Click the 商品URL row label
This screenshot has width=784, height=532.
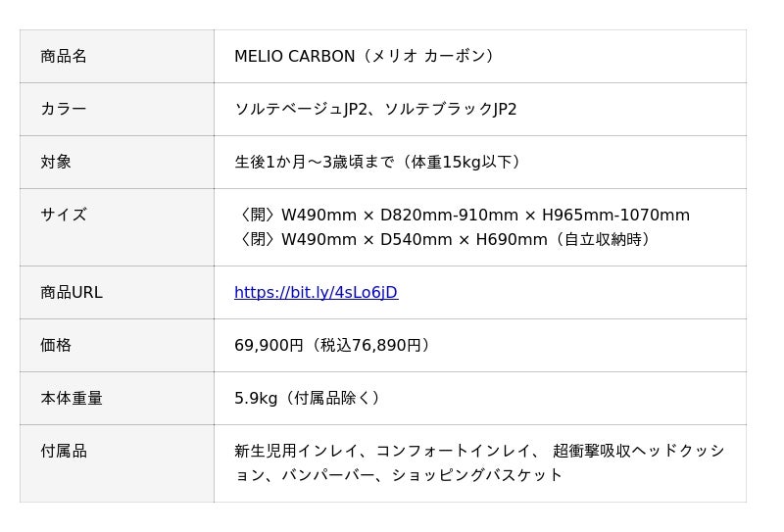point(71,293)
